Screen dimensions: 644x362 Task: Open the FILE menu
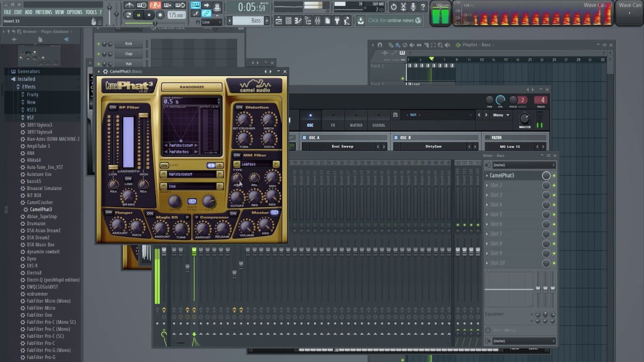click(8, 12)
